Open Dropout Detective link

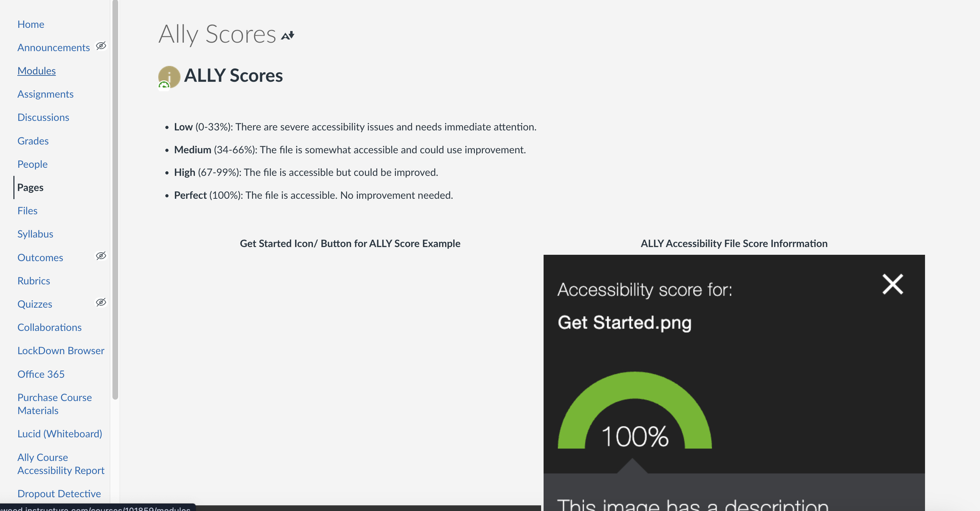59,494
